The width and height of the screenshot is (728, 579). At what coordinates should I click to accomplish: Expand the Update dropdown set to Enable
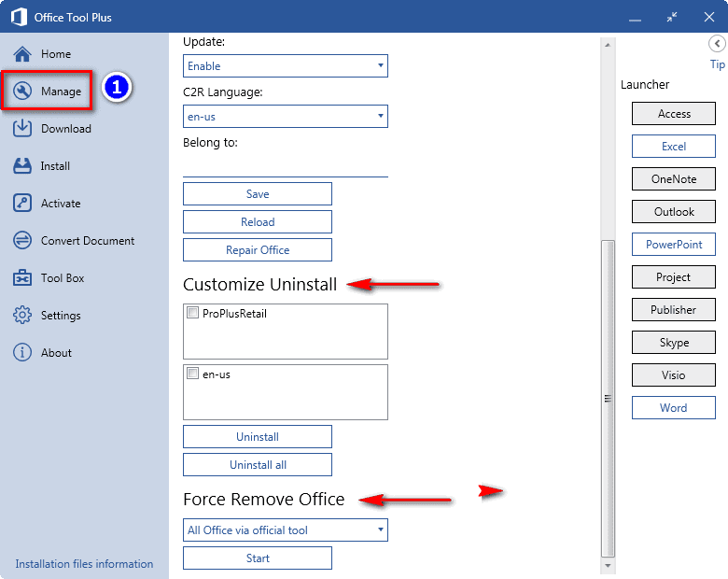(285, 66)
